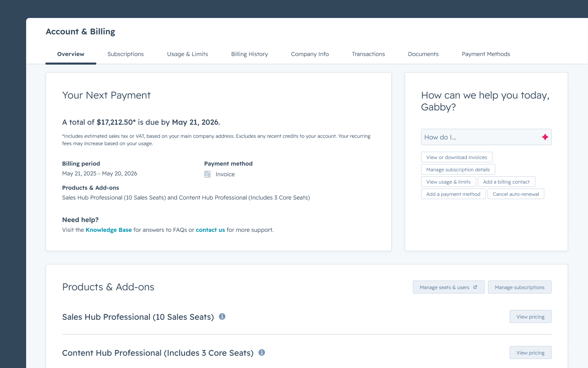The image size is (588, 368).
Task: Switch to the Subscriptions tab
Action: click(x=125, y=54)
